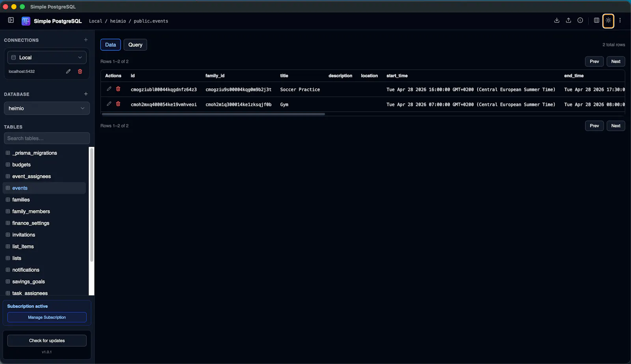Click the end_time column header
The height and width of the screenshot is (364, 631).
pos(574,76)
